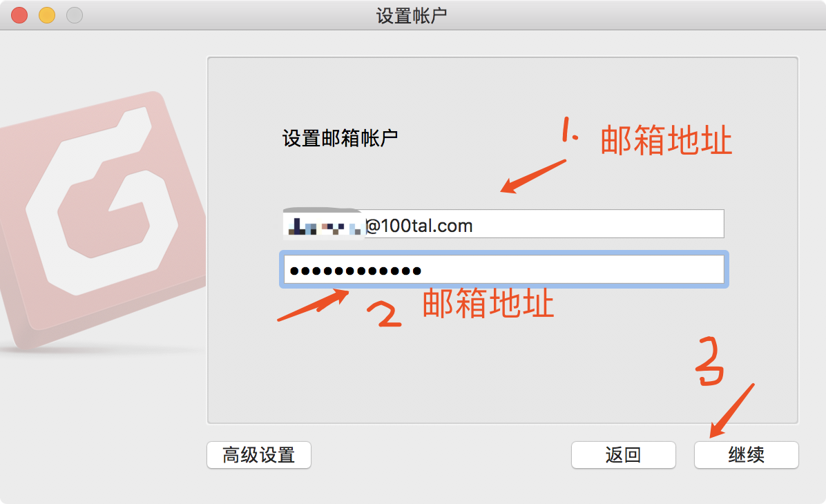Click the 设置帐户 window title text
Screen dimensions: 826x504
(x=412, y=16)
